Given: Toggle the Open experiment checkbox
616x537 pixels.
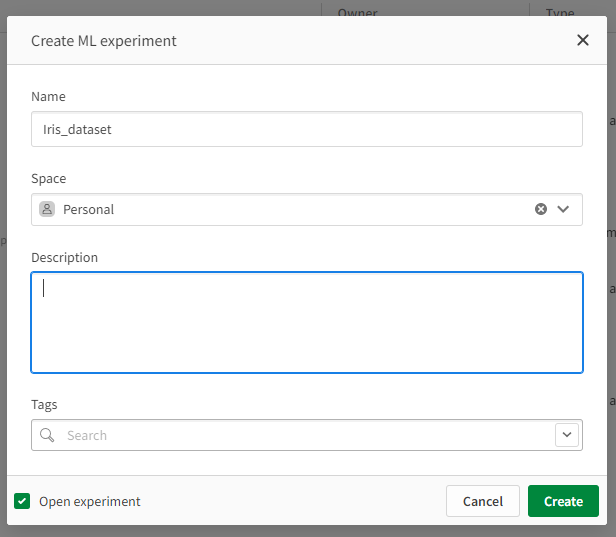Looking at the screenshot, I should coord(22,501).
